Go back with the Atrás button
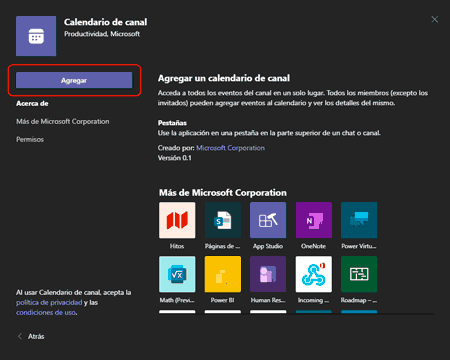The image size is (450, 360). 31,336
